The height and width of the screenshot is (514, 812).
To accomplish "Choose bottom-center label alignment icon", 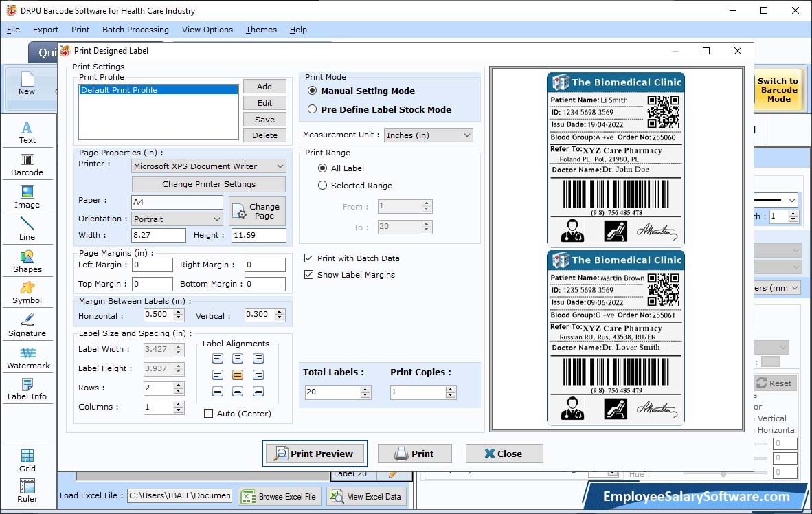I will [x=238, y=392].
